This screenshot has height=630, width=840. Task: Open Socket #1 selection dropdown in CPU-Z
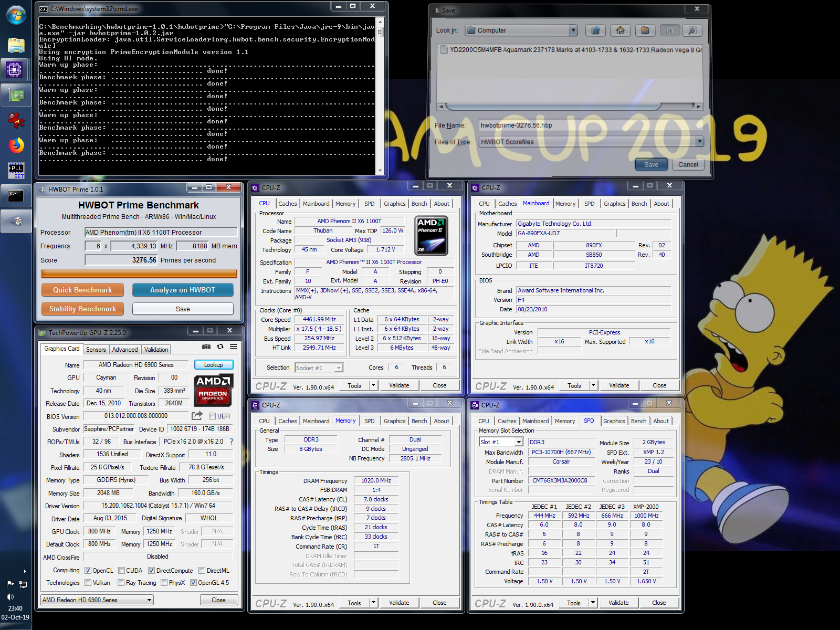[339, 368]
